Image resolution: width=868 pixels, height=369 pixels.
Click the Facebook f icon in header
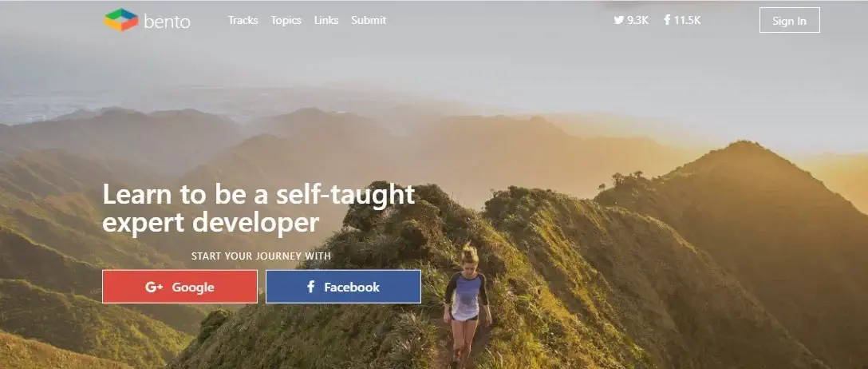[667, 20]
